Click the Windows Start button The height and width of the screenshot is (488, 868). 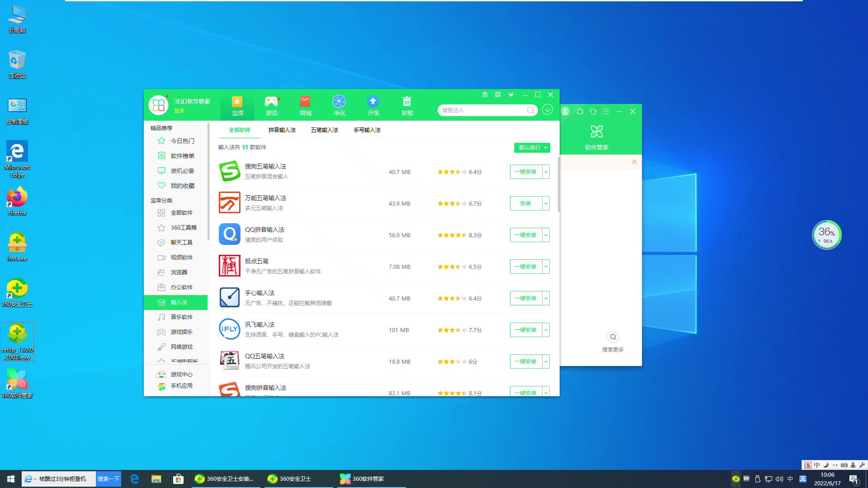11,479
